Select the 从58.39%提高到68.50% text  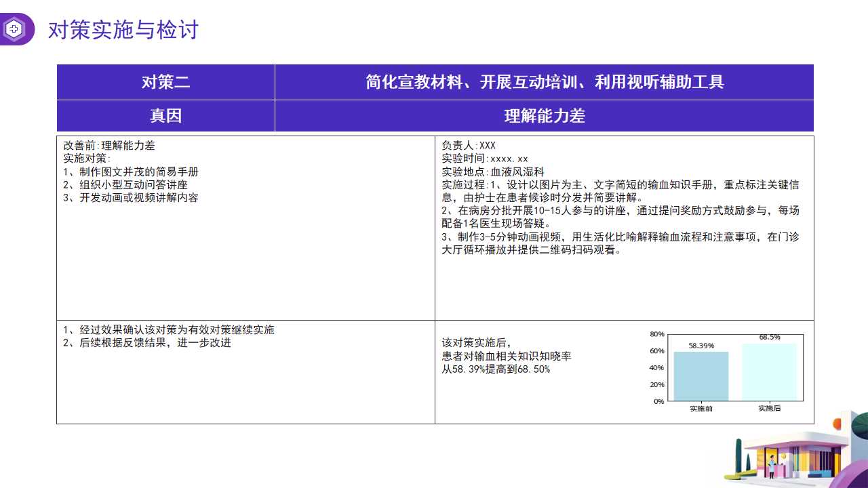[496, 369]
